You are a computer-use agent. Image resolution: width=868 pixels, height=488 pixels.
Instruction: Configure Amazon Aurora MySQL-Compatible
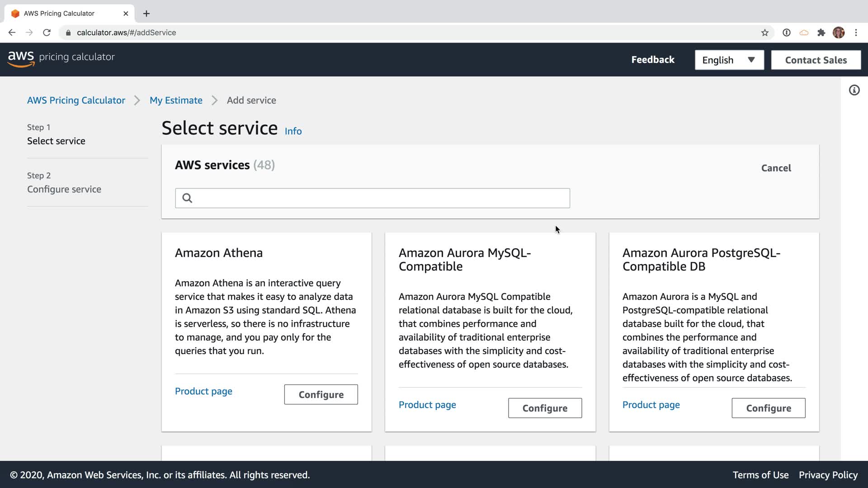544,408
